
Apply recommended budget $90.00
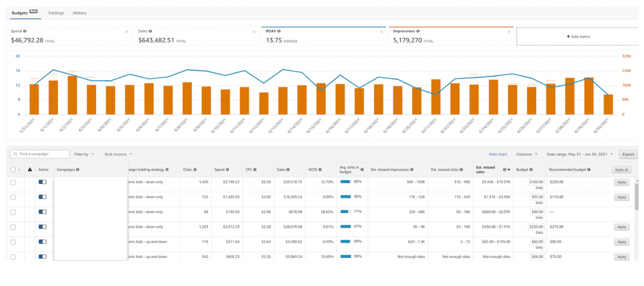pyautogui.click(x=622, y=242)
